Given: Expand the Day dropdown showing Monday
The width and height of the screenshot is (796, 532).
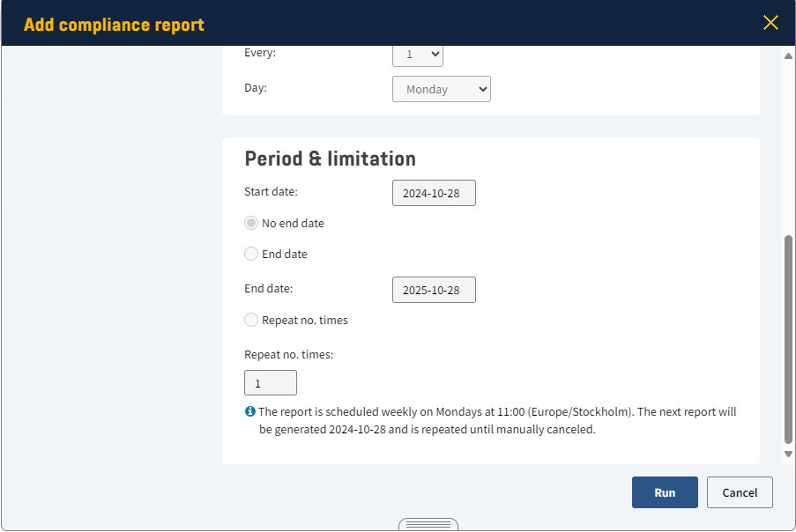Looking at the screenshot, I should tap(441, 89).
